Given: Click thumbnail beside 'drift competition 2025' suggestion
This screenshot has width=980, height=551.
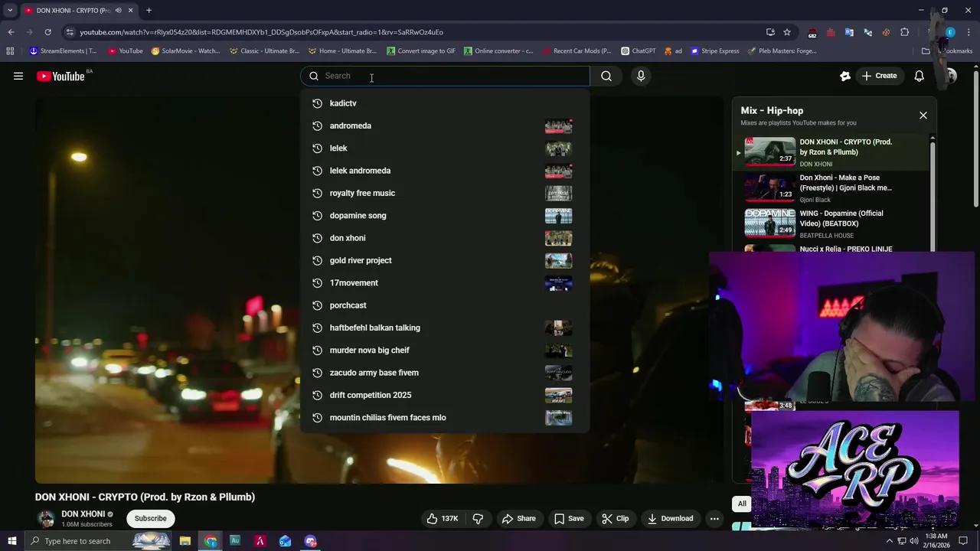Looking at the screenshot, I should tap(558, 396).
